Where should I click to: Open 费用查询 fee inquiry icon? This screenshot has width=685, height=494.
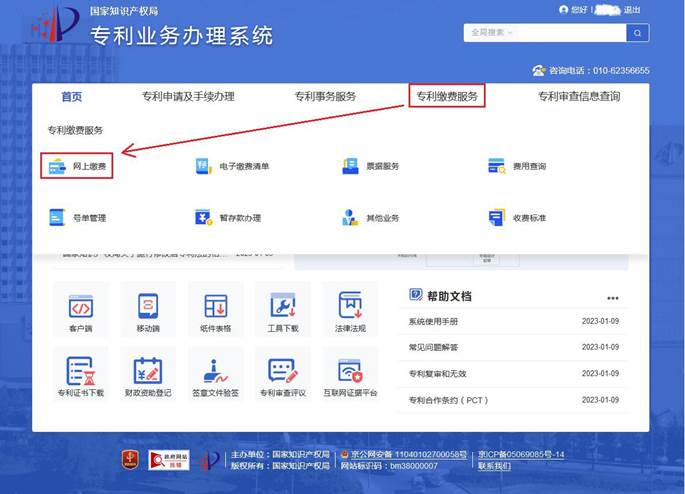[x=497, y=166]
